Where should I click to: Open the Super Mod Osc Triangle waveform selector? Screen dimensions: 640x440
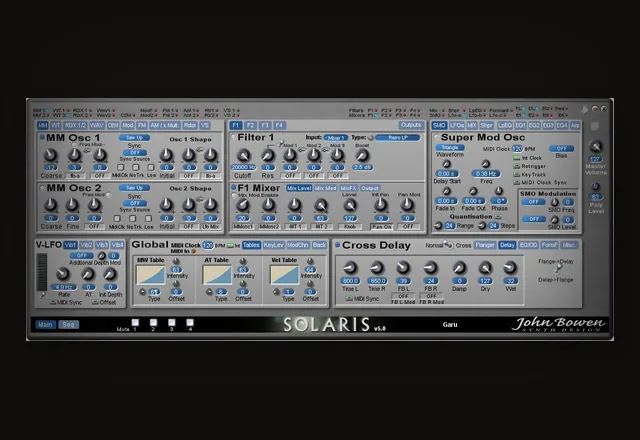tap(450, 147)
